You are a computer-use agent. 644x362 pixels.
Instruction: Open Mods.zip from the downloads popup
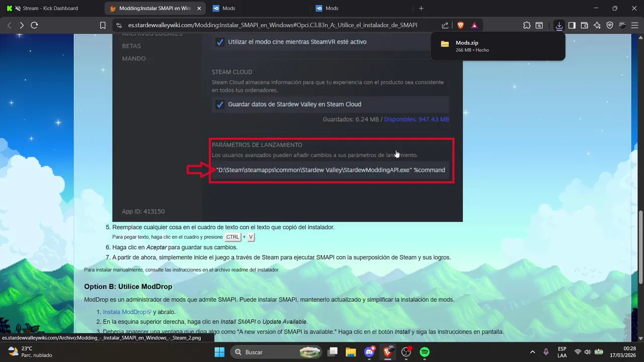498,46
